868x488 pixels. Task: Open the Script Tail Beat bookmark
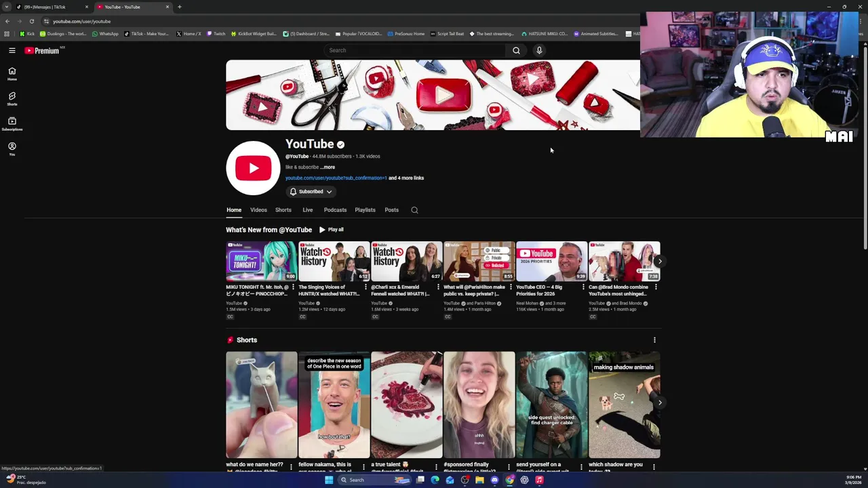coord(447,34)
